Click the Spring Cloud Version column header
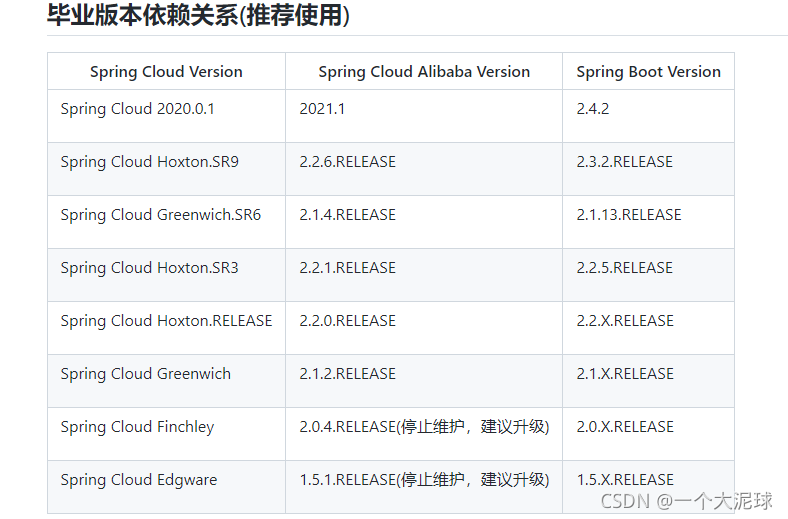788x519 pixels. coord(166,71)
